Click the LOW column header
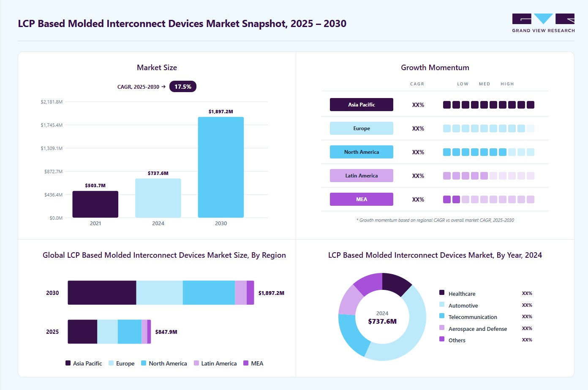This screenshot has width=588, height=390. click(x=463, y=84)
